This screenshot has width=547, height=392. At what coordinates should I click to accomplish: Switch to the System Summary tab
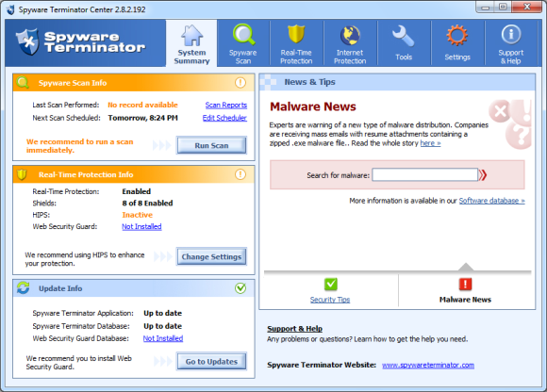click(191, 43)
